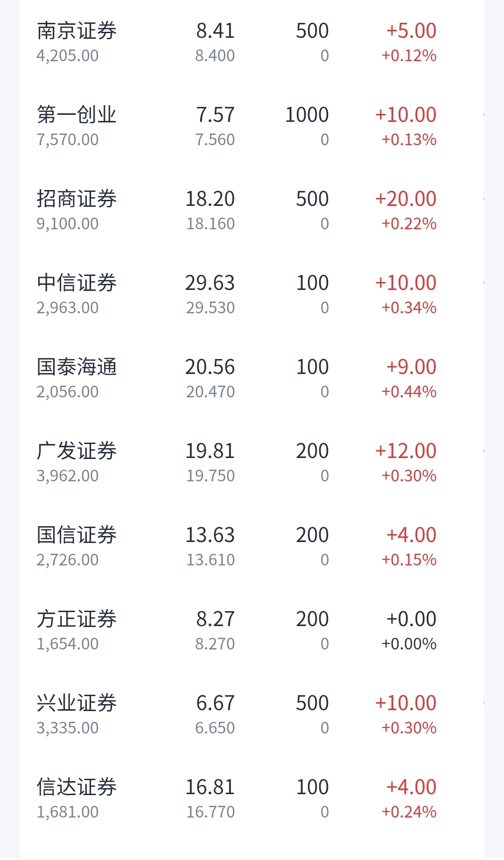This screenshot has width=504, height=860.
Task: Open the 兴业证券 position row
Action: [252, 714]
